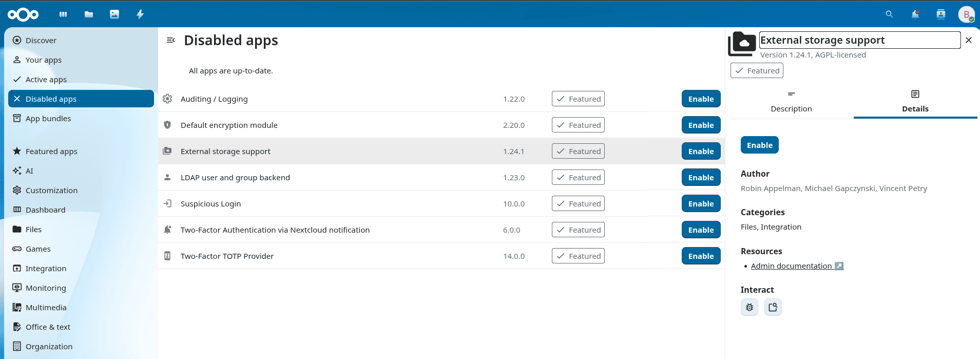980x359 pixels.
Task: Open the Files app folder icon
Action: 89,14
